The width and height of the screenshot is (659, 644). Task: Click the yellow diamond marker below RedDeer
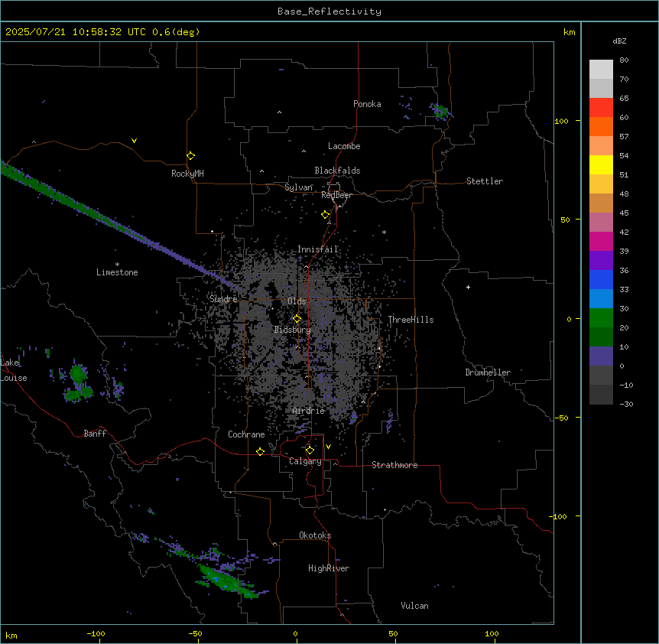click(325, 215)
